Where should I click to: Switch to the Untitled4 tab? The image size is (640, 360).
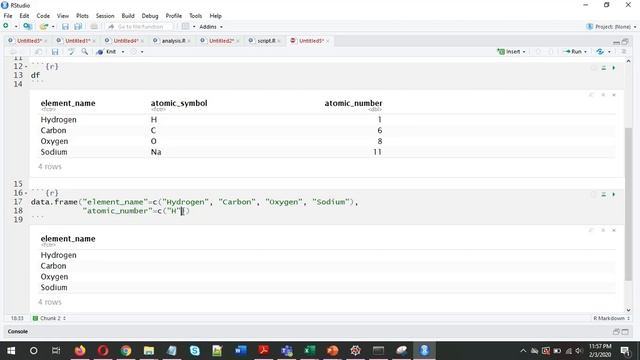click(x=125, y=41)
